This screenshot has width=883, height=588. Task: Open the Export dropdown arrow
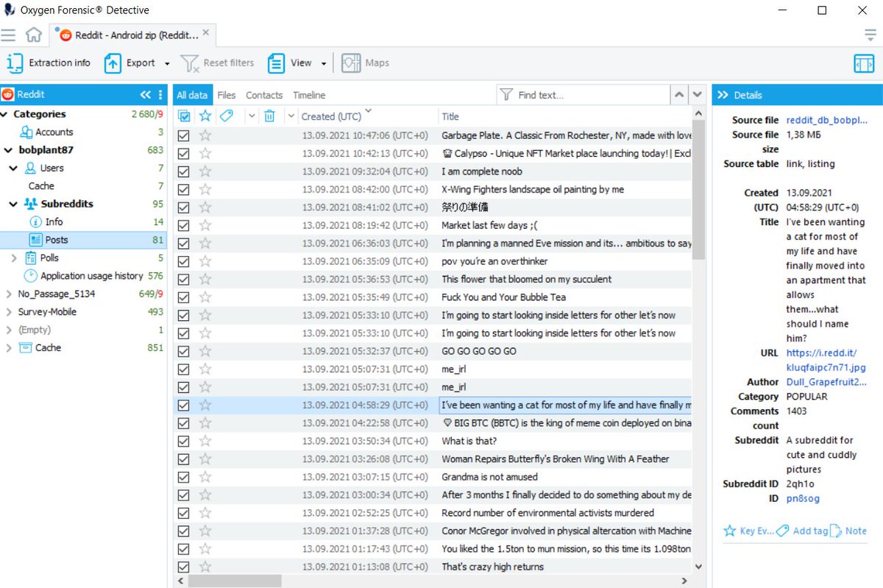point(167,64)
